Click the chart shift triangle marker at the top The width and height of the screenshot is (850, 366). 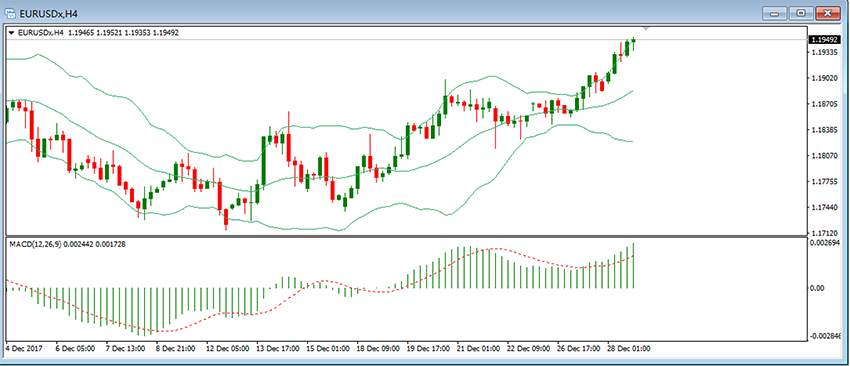pyautogui.click(x=646, y=28)
